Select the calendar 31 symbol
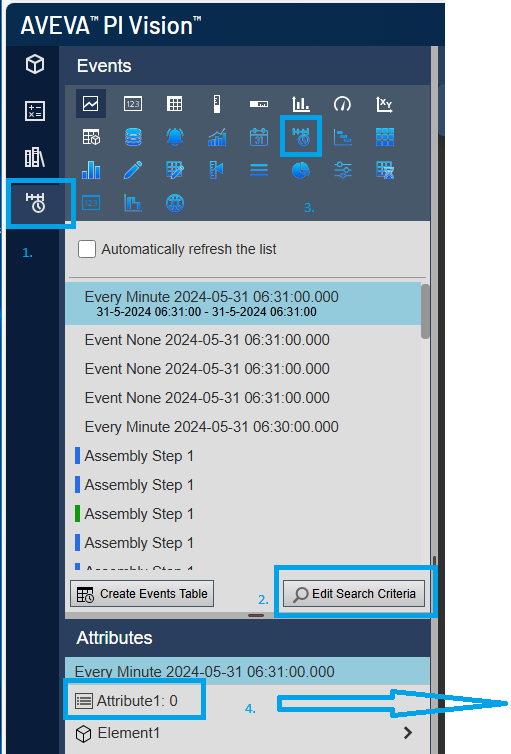 point(259,137)
